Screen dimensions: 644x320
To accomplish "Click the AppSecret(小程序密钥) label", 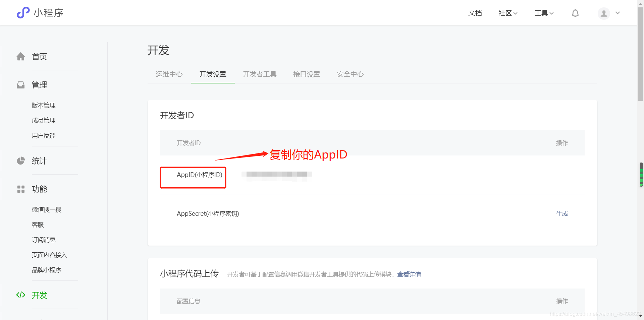I will (x=208, y=213).
